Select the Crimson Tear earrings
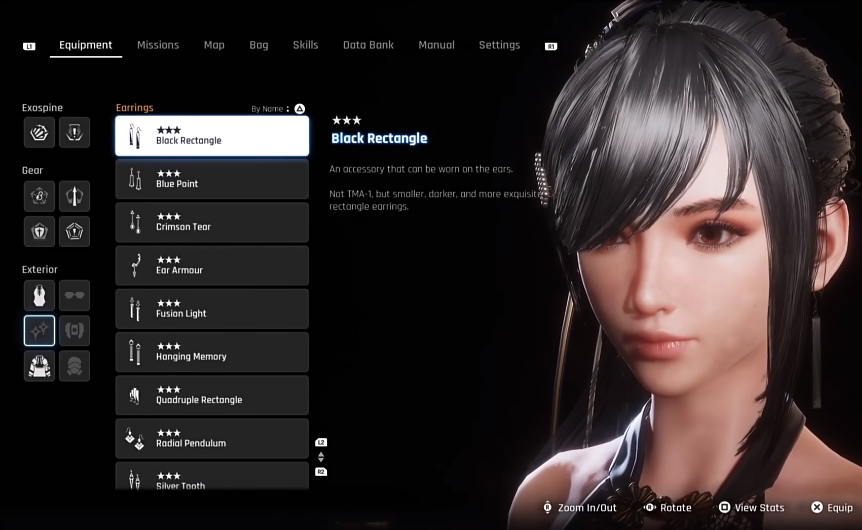Viewport: 862px width, 530px height. (212, 223)
